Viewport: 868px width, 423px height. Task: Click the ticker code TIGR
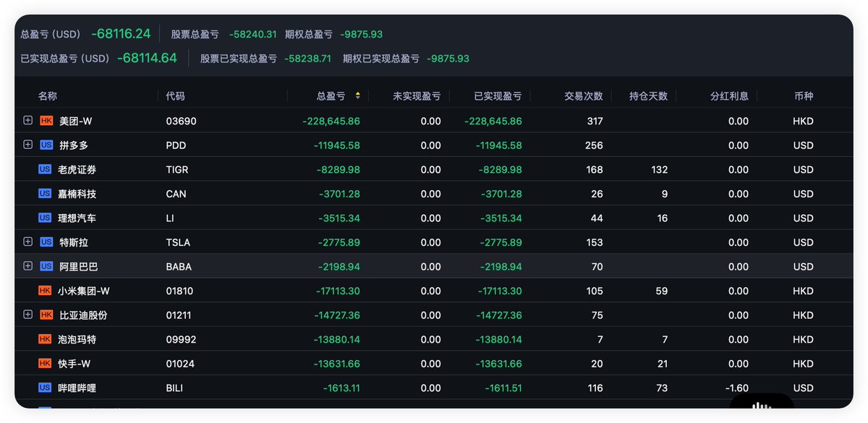click(177, 170)
